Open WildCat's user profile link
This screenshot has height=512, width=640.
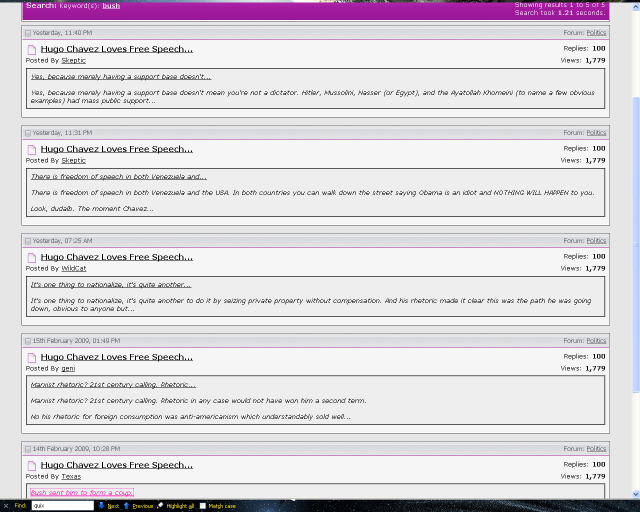(74, 268)
